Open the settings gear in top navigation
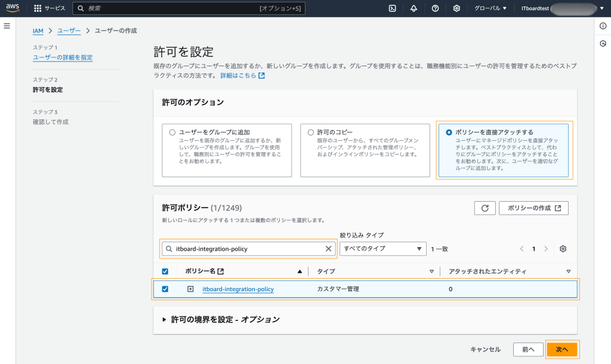 coord(456,8)
